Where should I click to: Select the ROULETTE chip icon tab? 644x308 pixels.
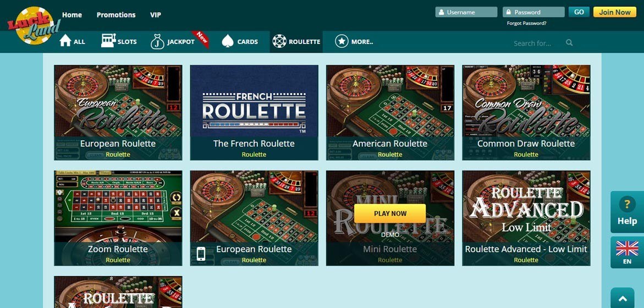click(x=279, y=41)
